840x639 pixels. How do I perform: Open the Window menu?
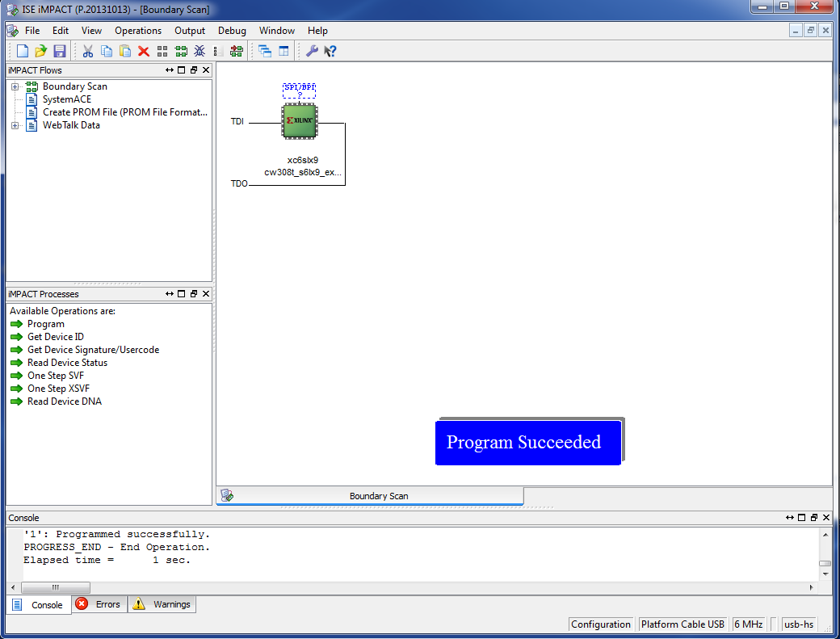click(x=277, y=31)
